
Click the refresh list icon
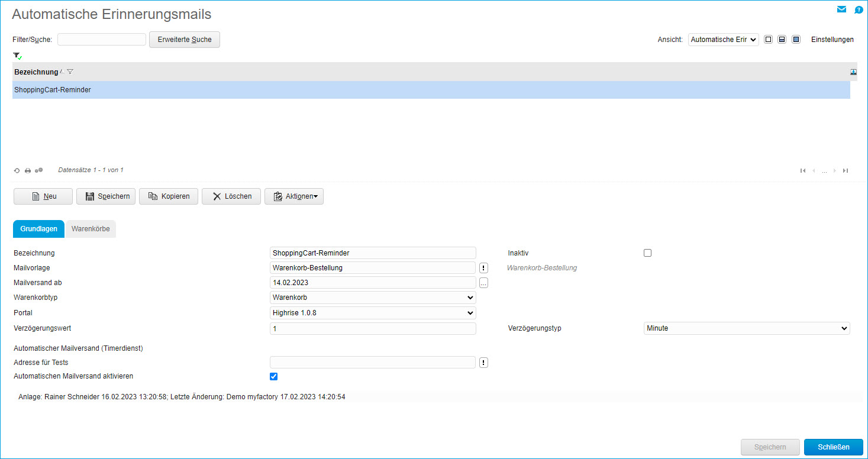click(17, 170)
